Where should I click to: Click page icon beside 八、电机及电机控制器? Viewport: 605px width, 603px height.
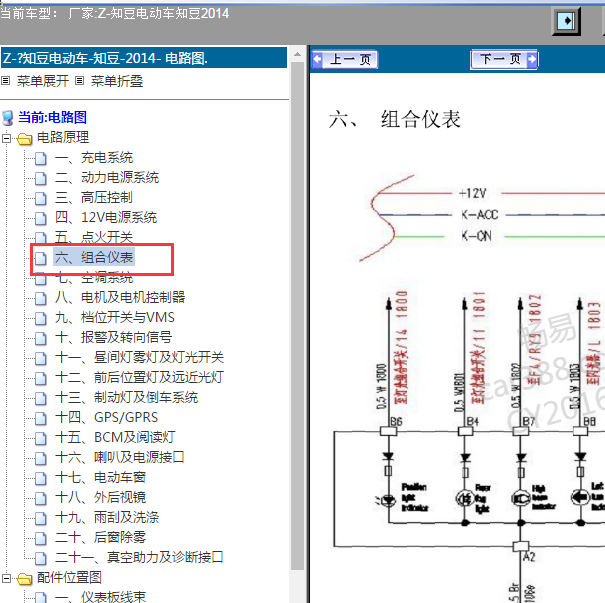41,298
